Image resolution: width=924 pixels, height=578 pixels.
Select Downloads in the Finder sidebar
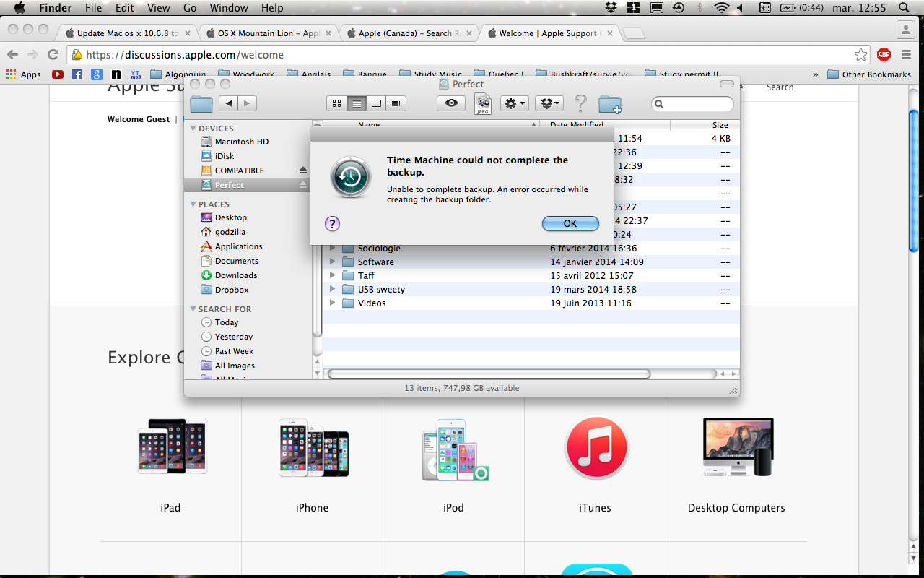236,275
